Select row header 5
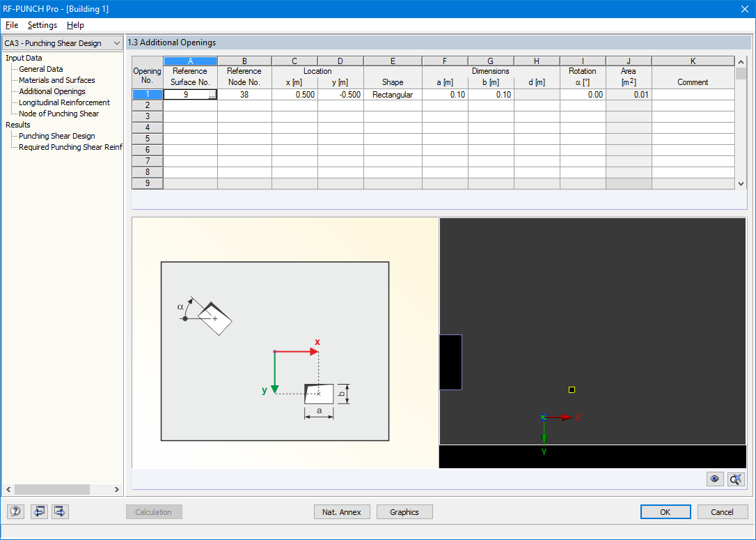Viewport: 756px width, 540px height. point(148,139)
